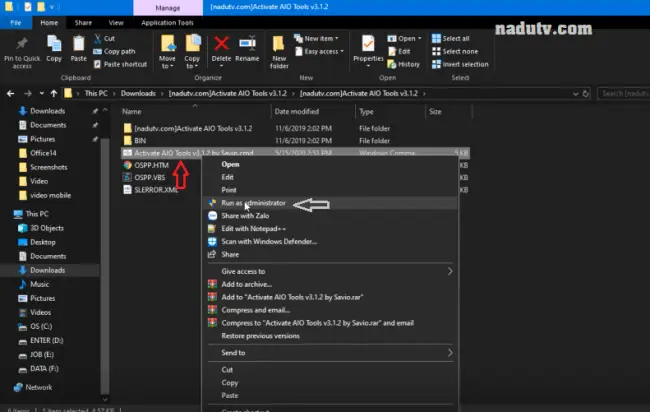This screenshot has width=650, height=412.
Task: Click Select none in ribbon
Action: tap(455, 51)
